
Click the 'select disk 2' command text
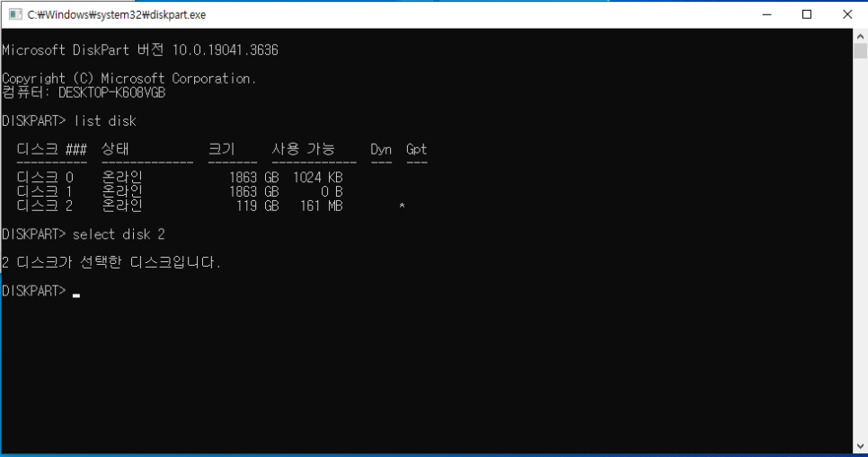pos(119,234)
